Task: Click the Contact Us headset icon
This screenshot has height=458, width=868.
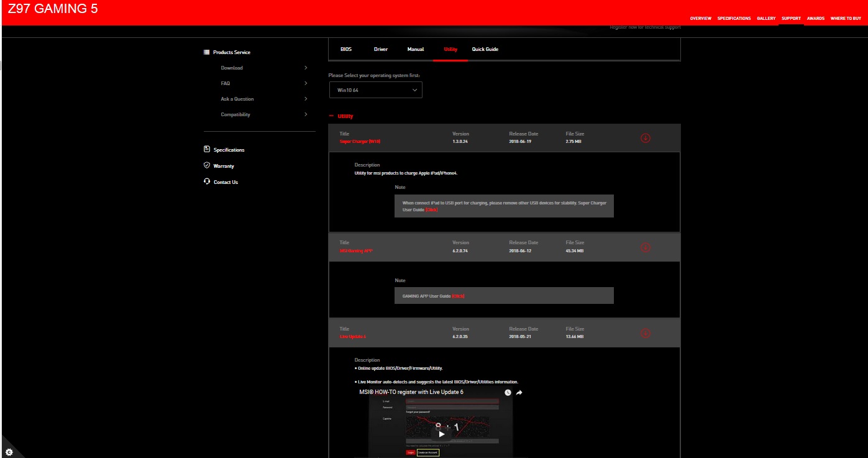Action: [207, 181]
